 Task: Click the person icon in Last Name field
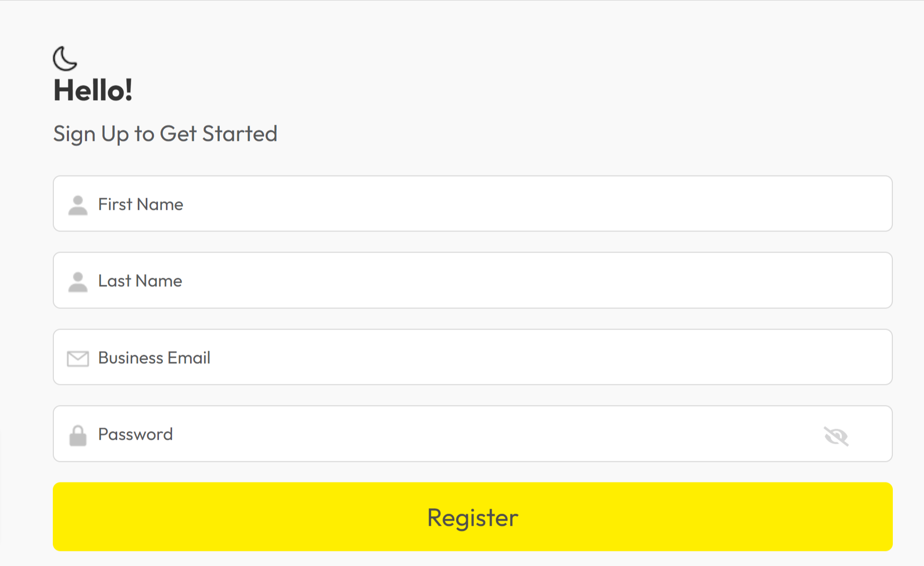point(78,282)
